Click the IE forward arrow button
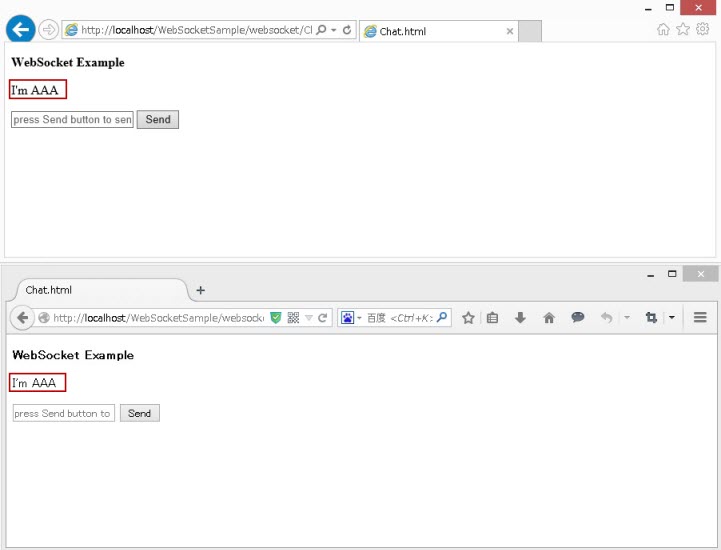Image resolution: width=721 pixels, height=550 pixels. (48, 30)
